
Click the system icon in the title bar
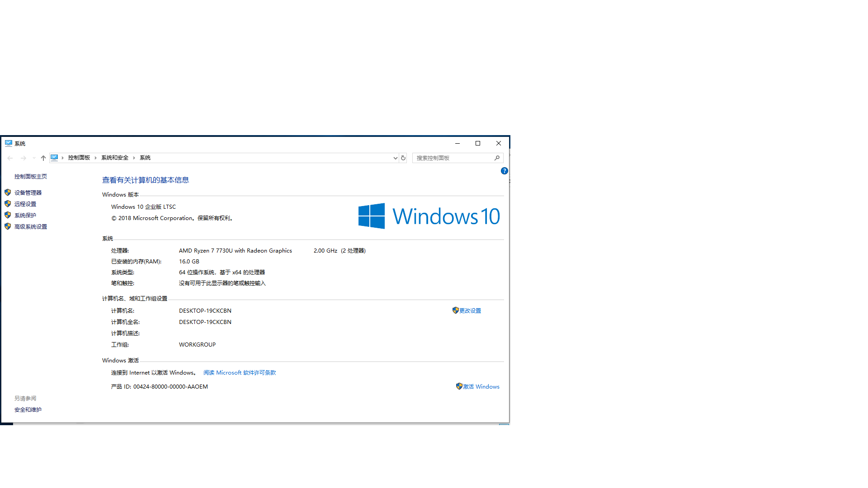[9, 143]
